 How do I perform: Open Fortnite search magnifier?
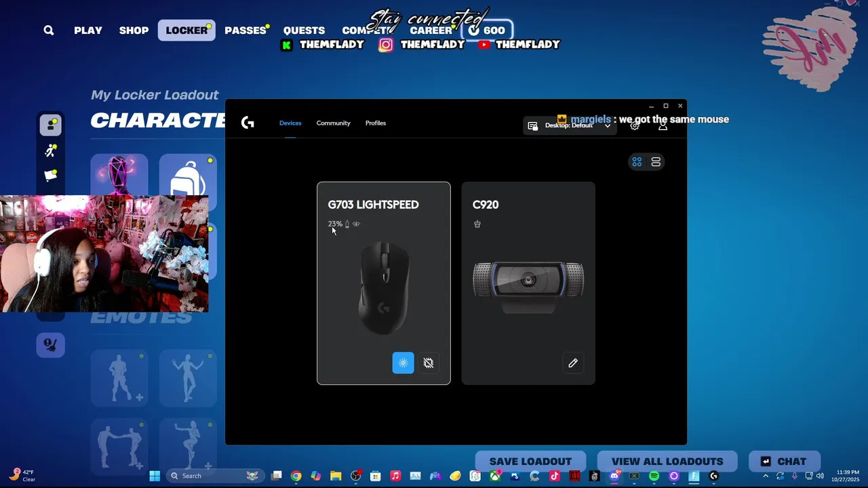(x=49, y=30)
